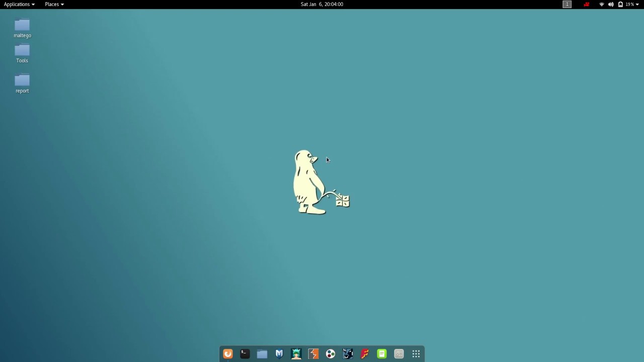Click the 19% battery percentage text
This screenshot has width=644, height=362.
click(x=629, y=4)
